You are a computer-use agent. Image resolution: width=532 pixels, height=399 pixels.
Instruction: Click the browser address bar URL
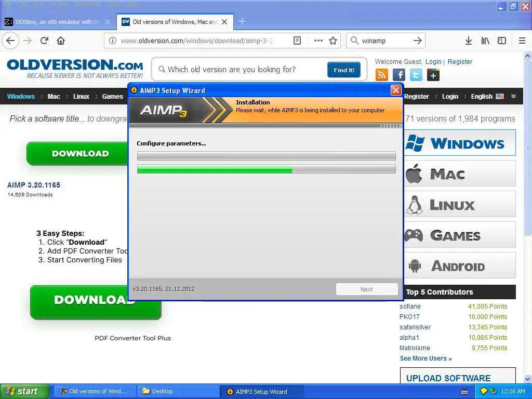197,41
